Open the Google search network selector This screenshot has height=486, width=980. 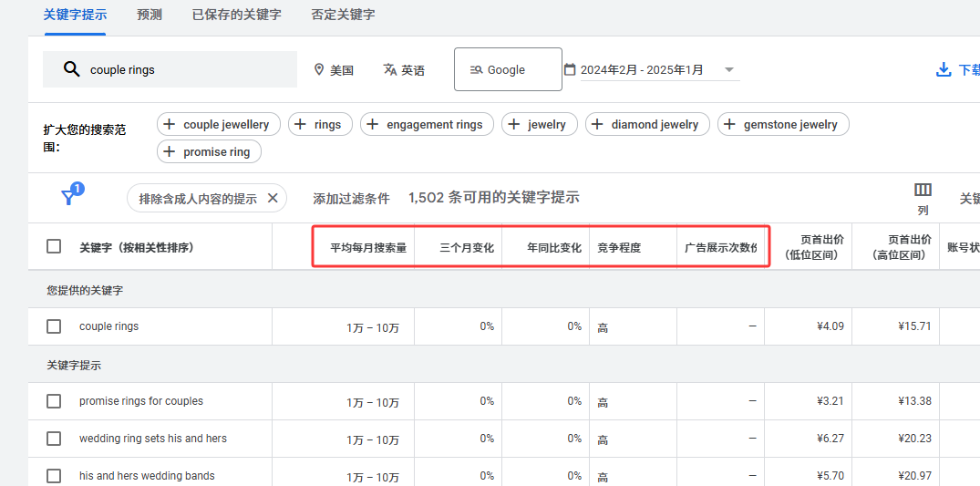pyautogui.click(x=508, y=70)
